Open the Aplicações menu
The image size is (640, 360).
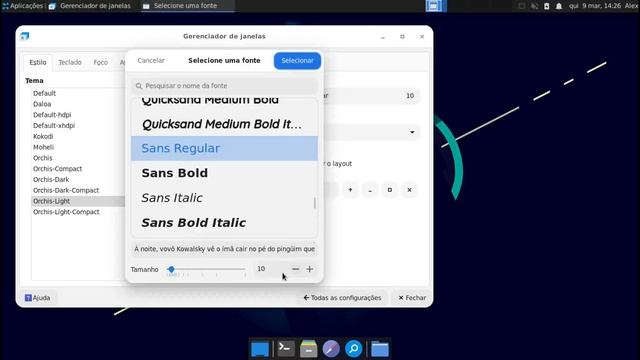(22, 6)
